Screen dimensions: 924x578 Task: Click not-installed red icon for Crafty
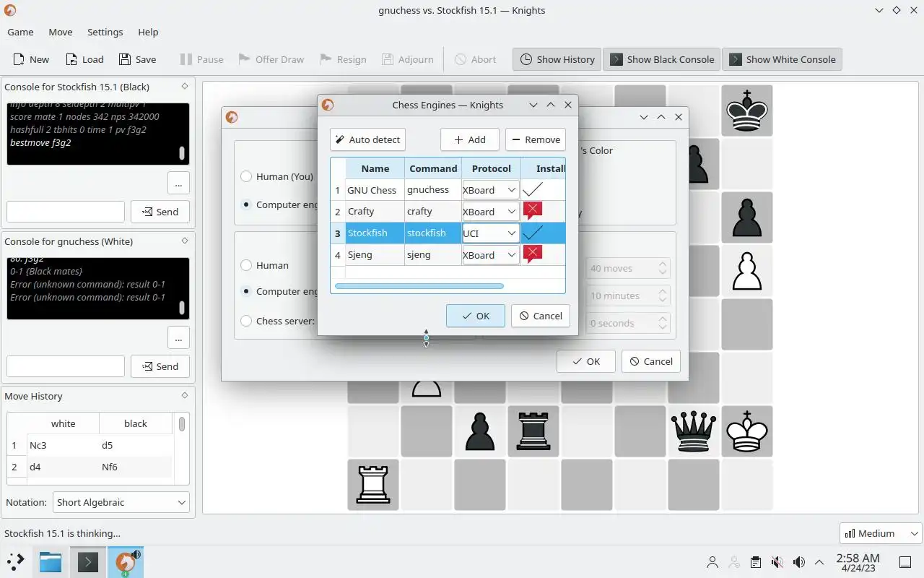533,211
